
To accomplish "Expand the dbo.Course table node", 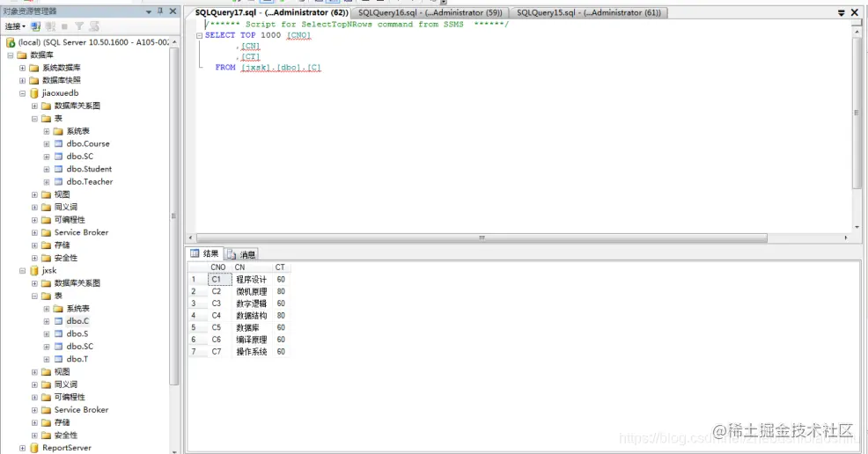I will (x=47, y=143).
